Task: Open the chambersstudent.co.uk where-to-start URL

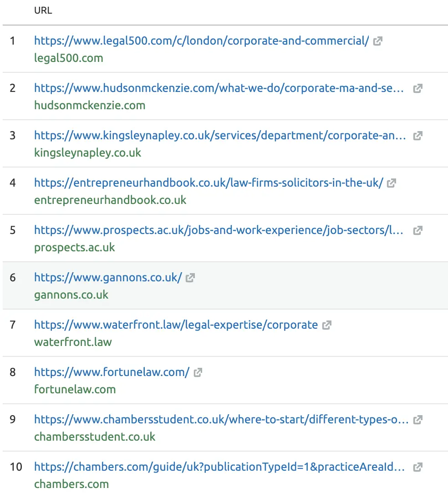Action: 221,419
